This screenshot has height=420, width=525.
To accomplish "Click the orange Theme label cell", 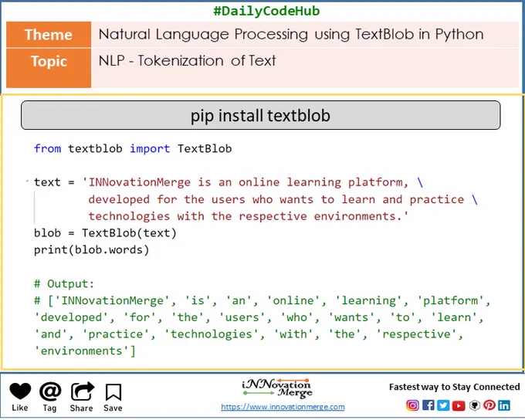I will (49, 35).
